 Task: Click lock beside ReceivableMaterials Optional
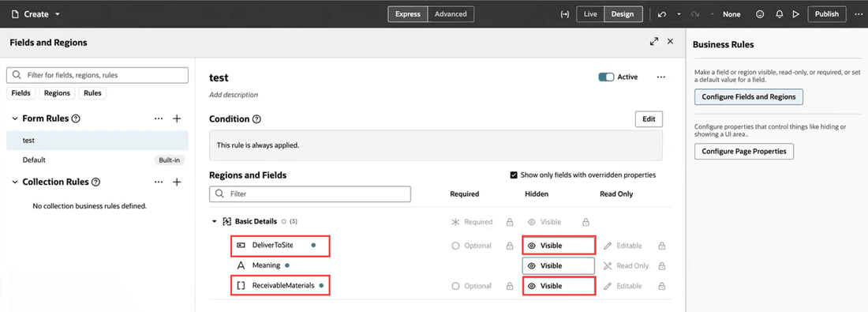pos(510,286)
